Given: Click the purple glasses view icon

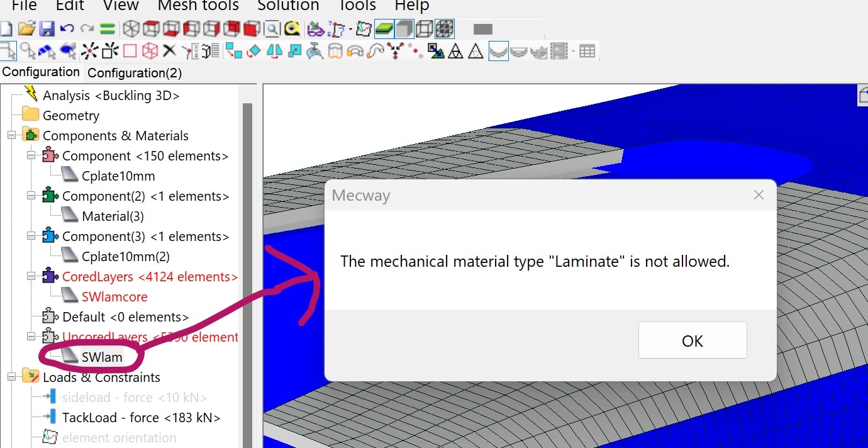Looking at the screenshot, I should (314, 29).
